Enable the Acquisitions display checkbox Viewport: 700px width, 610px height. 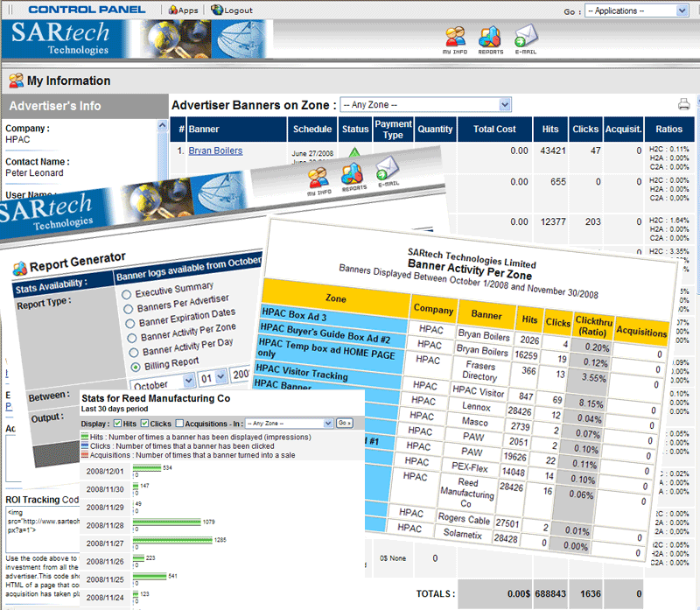coord(179,424)
